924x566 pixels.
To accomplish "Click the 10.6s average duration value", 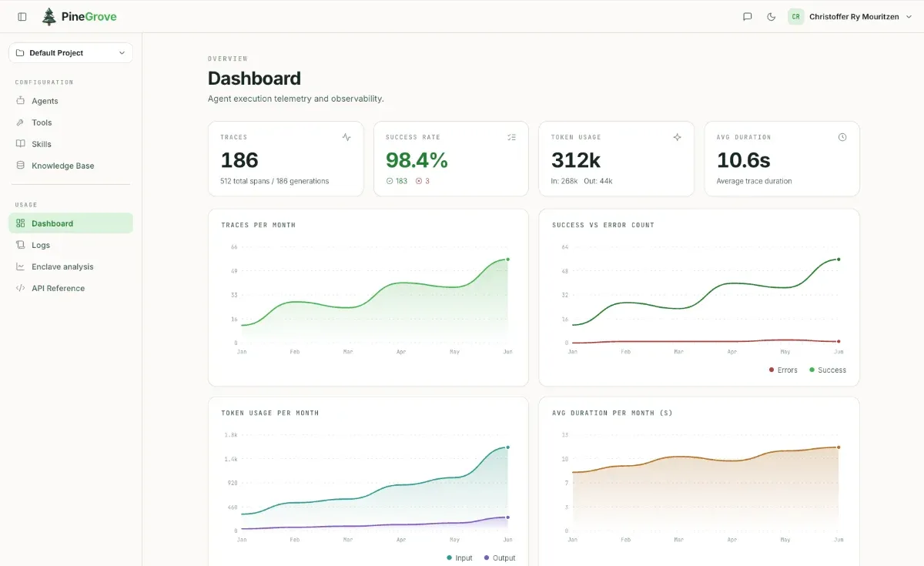I will [744, 160].
